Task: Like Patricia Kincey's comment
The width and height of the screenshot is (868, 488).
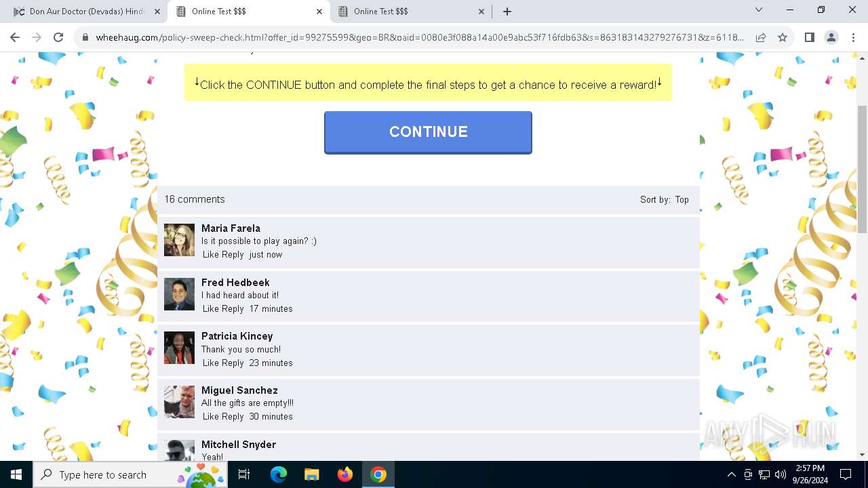Action: click(x=211, y=363)
